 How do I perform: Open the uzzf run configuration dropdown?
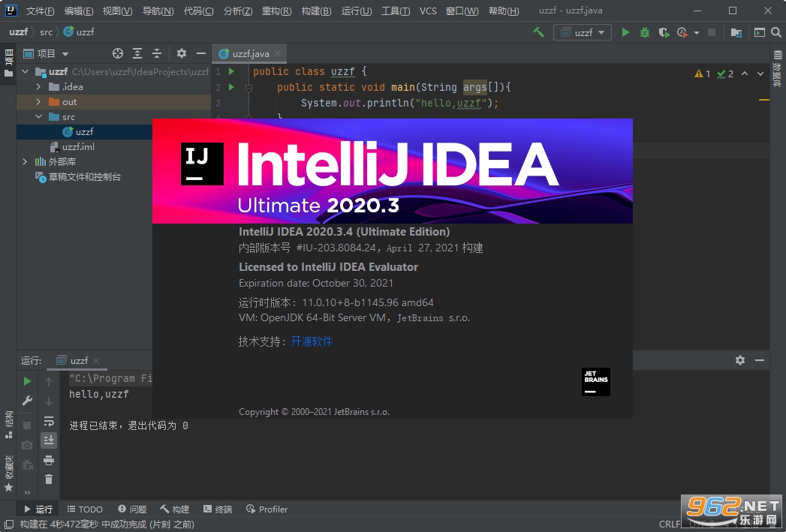tap(582, 32)
